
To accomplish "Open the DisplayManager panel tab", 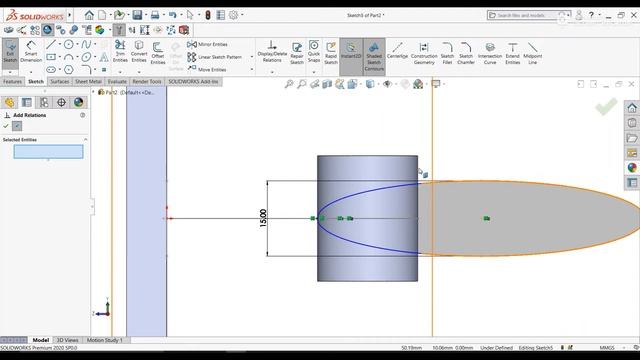I will click(x=78, y=102).
